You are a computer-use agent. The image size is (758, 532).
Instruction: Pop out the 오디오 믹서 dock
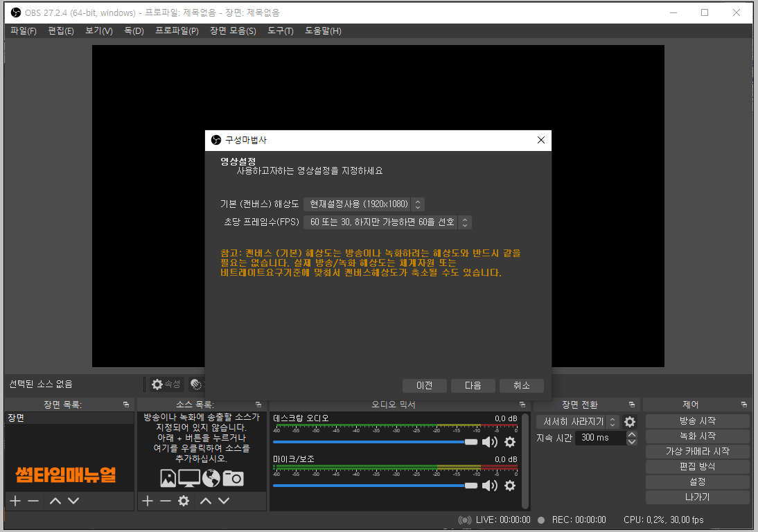[522, 405]
